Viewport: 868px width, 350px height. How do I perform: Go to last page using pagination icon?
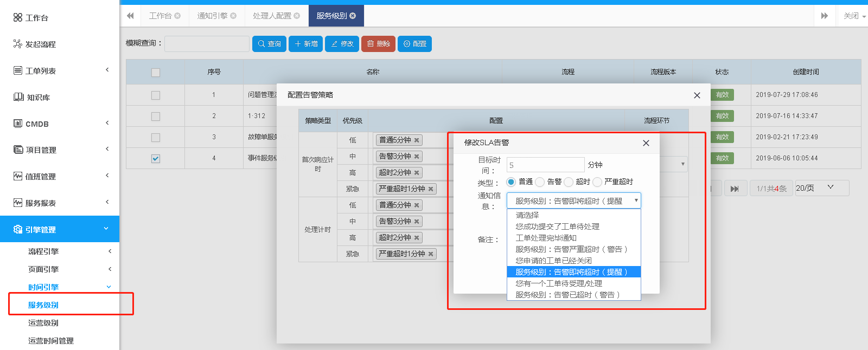[735, 189]
